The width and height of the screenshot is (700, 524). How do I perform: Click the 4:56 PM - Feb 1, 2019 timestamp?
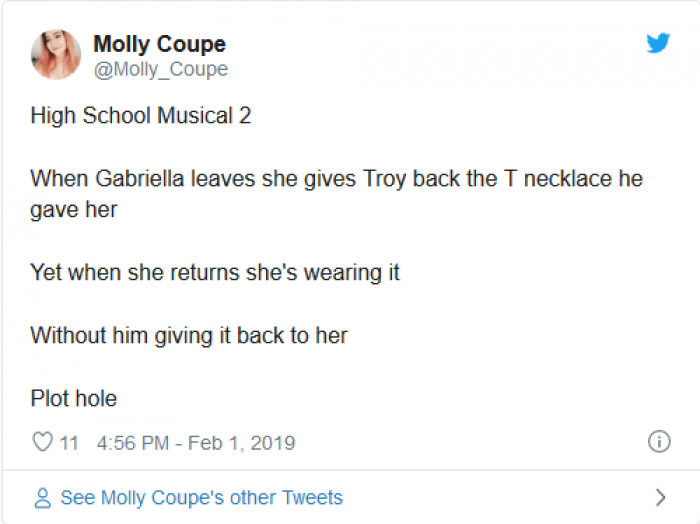(x=196, y=442)
